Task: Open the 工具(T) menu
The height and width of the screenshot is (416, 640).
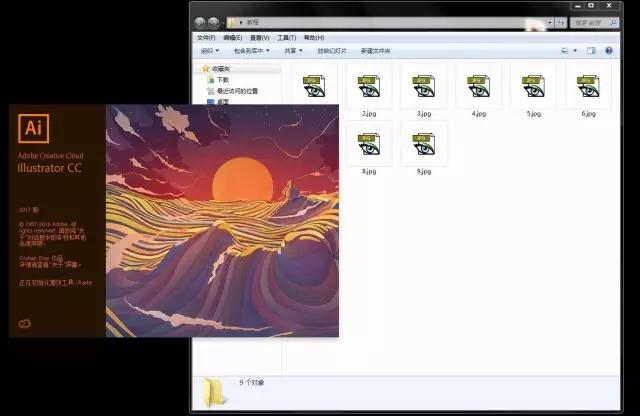Action: pos(287,38)
